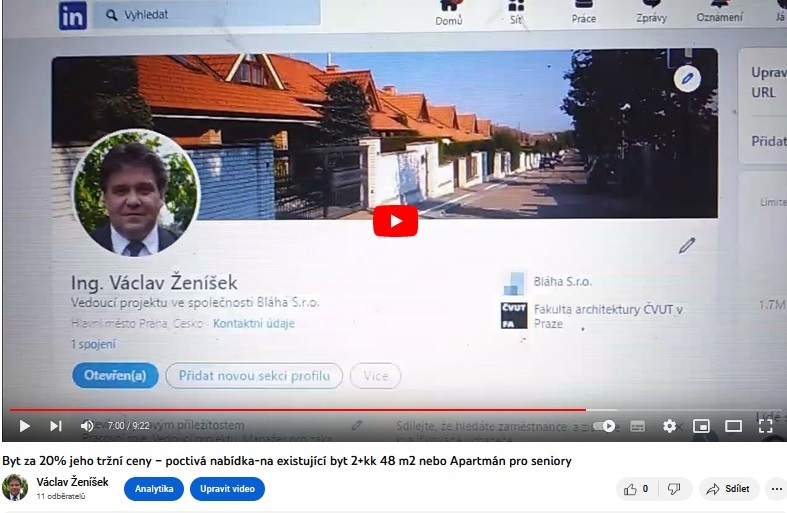
Task: Click Přidat novou sekci profilu button
Action: (254, 376)
